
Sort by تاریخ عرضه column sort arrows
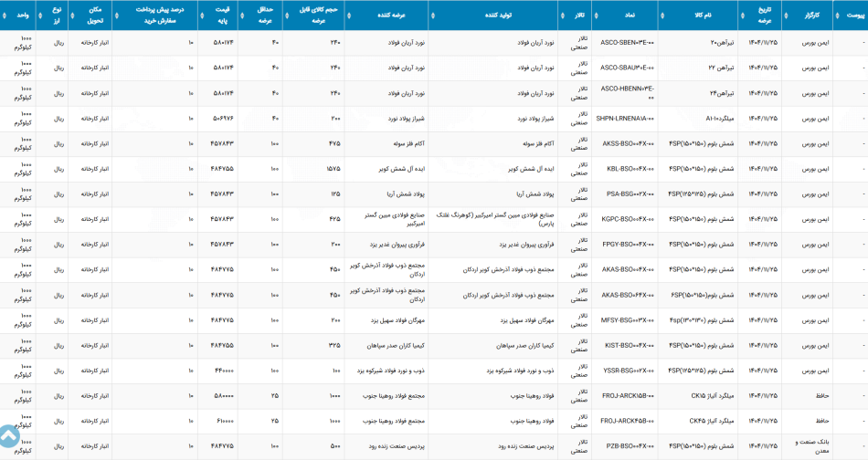click(x=742, y=16)
